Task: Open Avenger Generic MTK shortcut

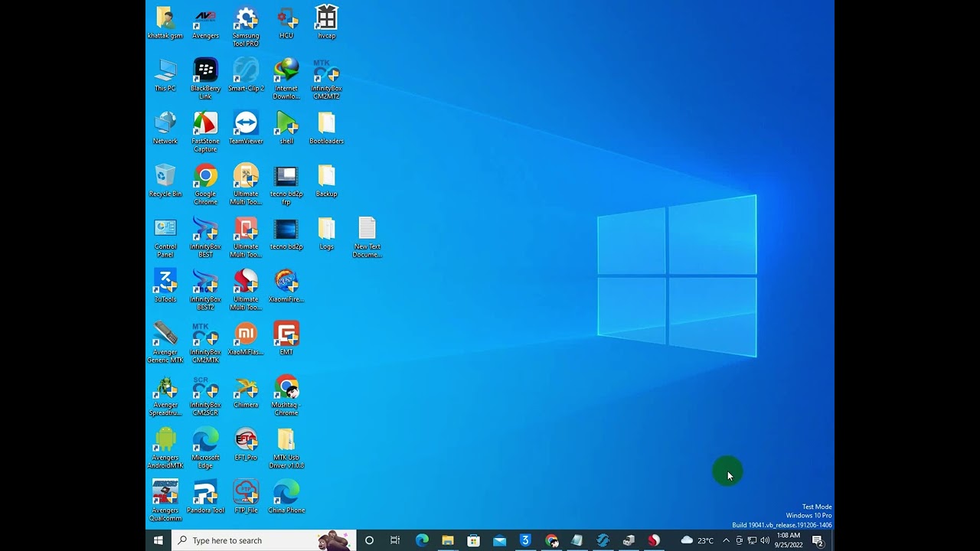Action: coord(165,343)
